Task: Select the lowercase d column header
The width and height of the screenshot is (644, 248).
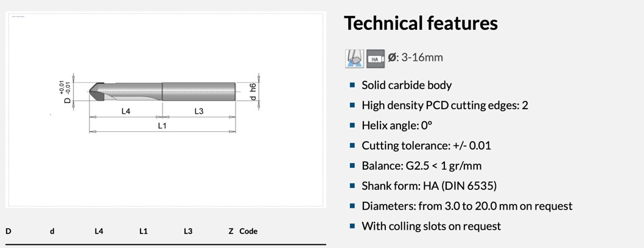Action: point(52,232)
